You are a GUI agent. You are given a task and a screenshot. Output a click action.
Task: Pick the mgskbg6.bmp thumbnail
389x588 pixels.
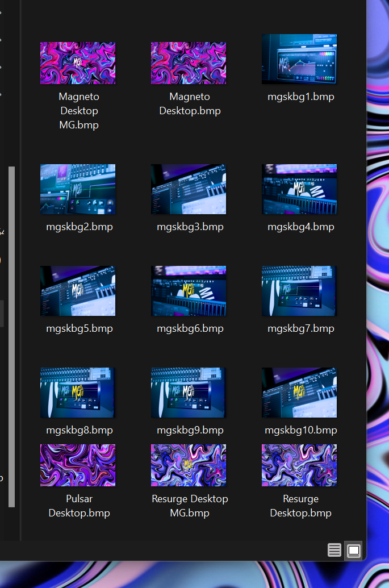click(189, 291)
